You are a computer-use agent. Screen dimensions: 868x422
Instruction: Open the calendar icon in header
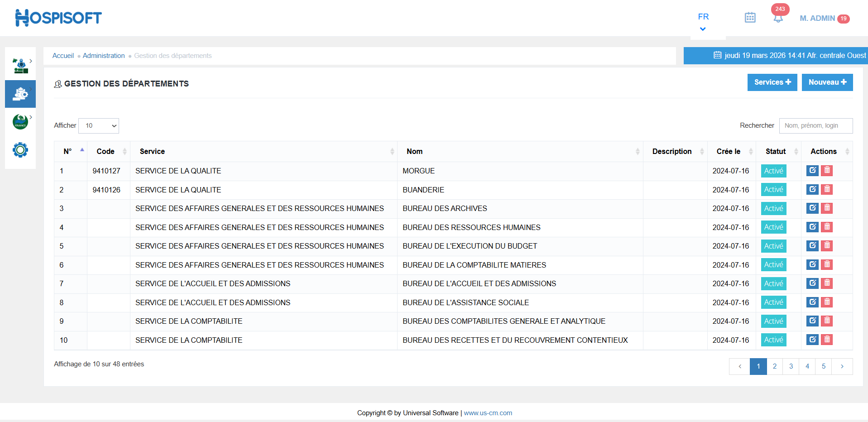750,18
